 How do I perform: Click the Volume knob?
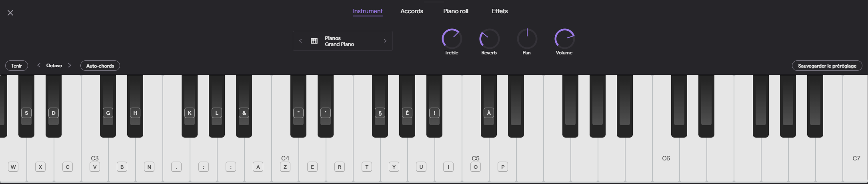pyautogui.click(x=564, y=39)
